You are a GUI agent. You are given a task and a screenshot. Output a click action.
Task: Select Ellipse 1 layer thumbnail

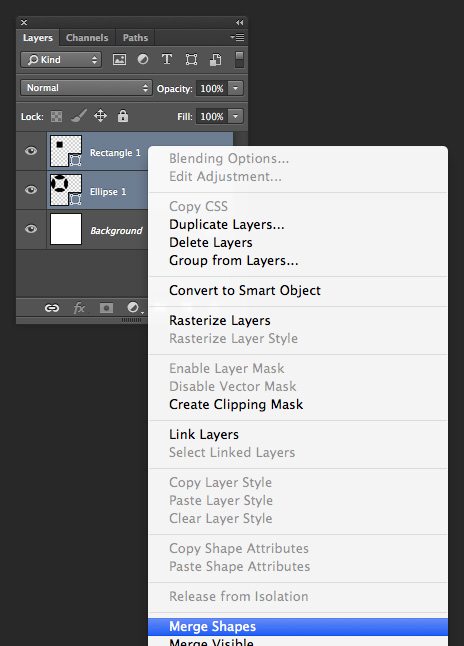pos(66,190)
